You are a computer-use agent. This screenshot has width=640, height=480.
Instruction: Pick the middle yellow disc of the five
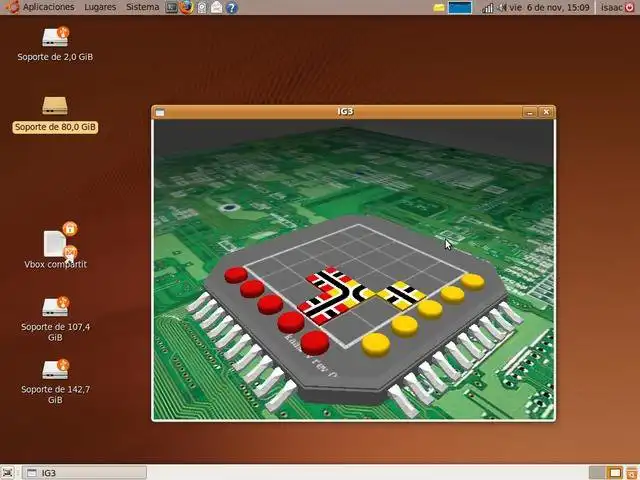(x=429, y=309)
